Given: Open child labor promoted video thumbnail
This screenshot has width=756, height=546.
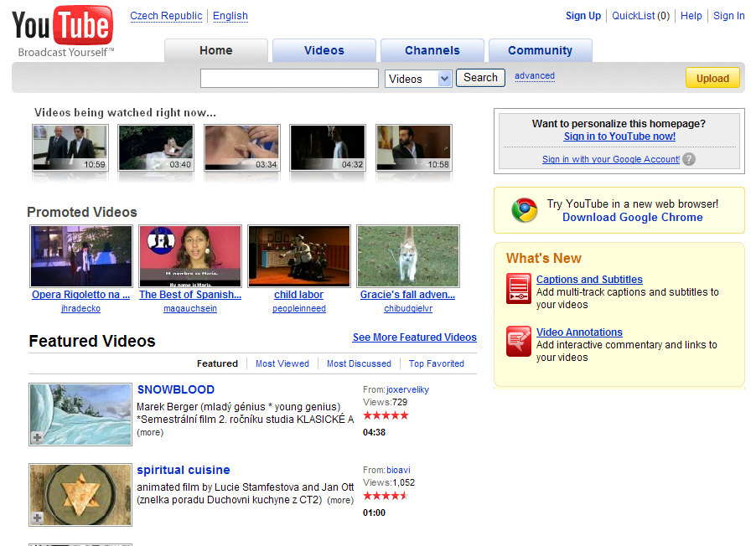Looking at the screenshot, I should pyautogui.click(x=299, y=256).
